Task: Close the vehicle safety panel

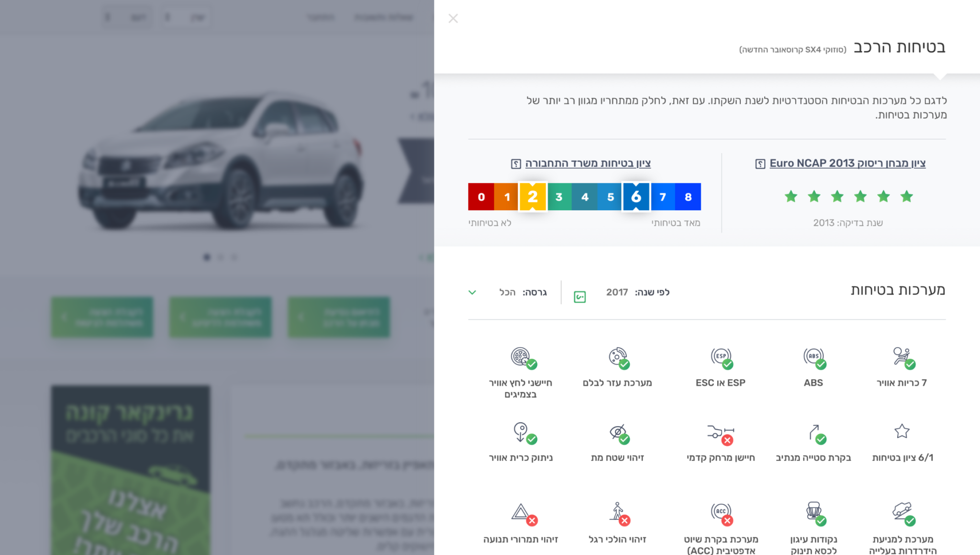Action: 453,18
